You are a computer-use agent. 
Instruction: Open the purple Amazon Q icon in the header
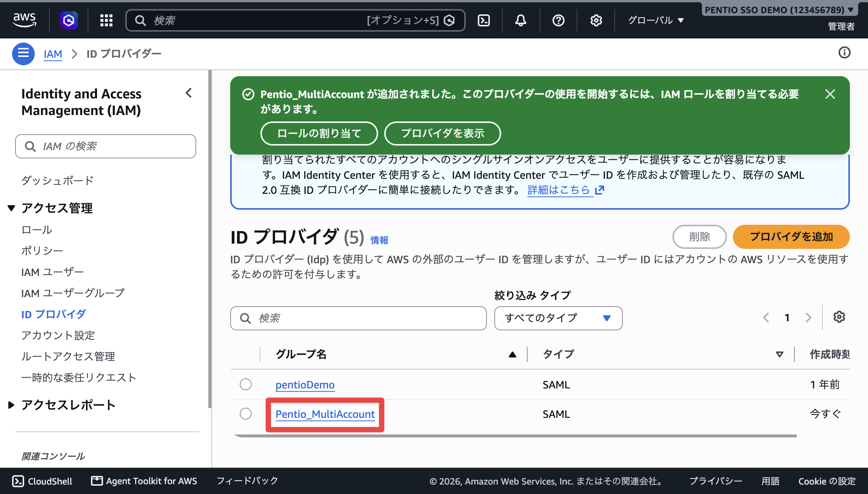(69, 20)
